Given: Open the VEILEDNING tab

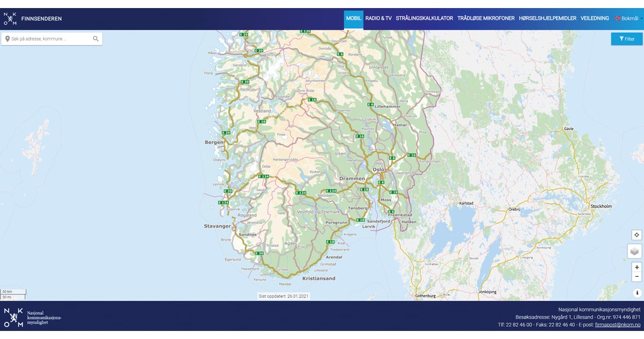Looking at the screenshot, I should (x=595, y=19).
